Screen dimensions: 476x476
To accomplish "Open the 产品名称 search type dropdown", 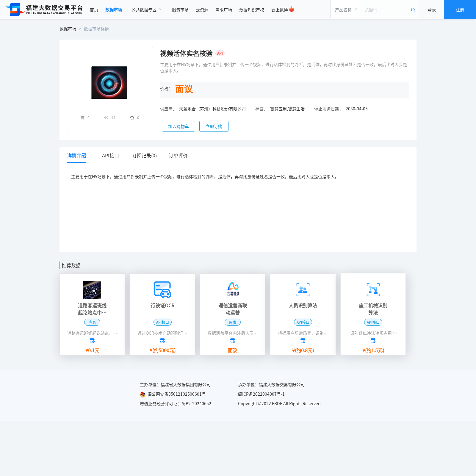I will point(345,10).
